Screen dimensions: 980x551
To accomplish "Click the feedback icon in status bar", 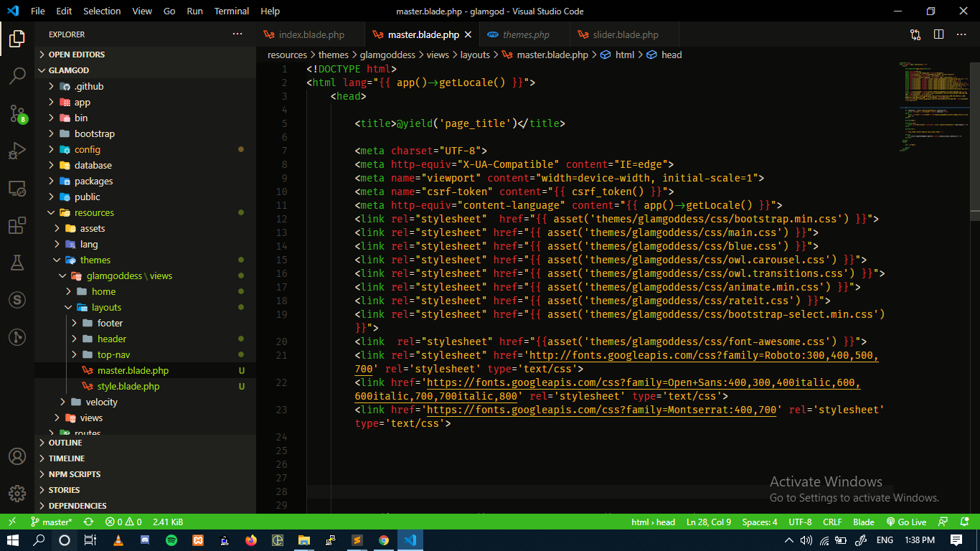I will pyautogui.click(x=944, y=522).
